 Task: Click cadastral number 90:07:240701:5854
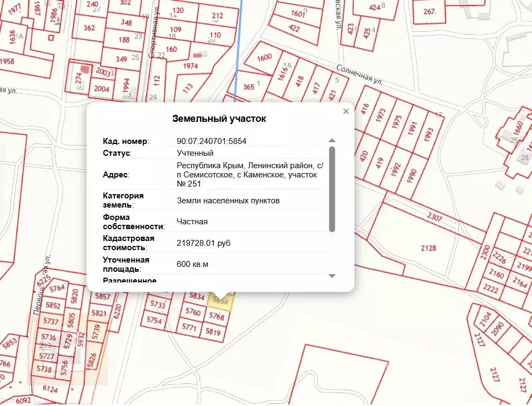[211, 141]
